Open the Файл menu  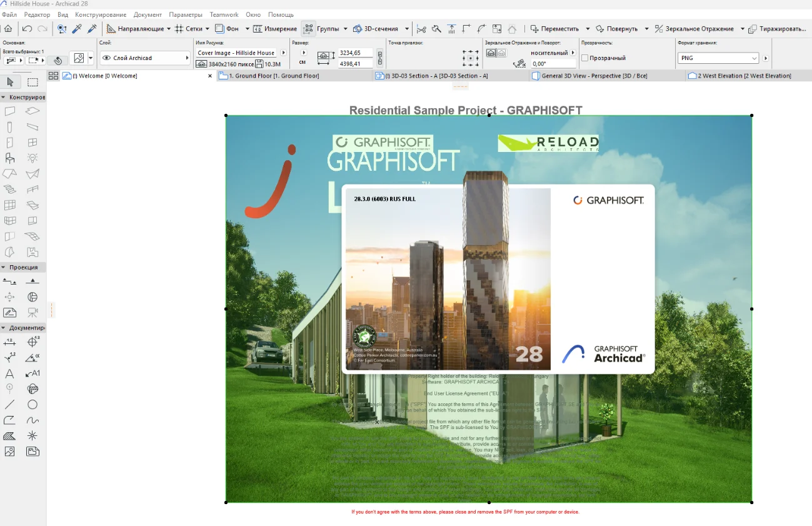pos(9,14)
